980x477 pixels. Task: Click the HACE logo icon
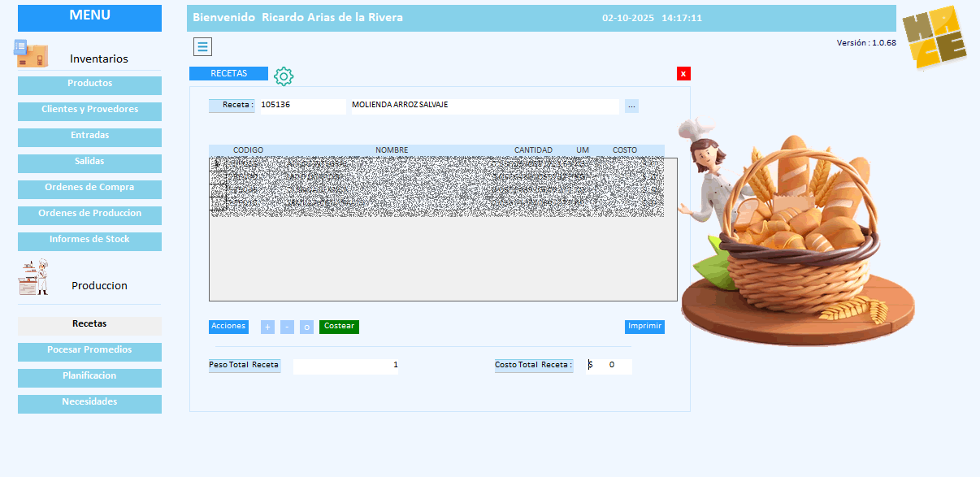934,38
